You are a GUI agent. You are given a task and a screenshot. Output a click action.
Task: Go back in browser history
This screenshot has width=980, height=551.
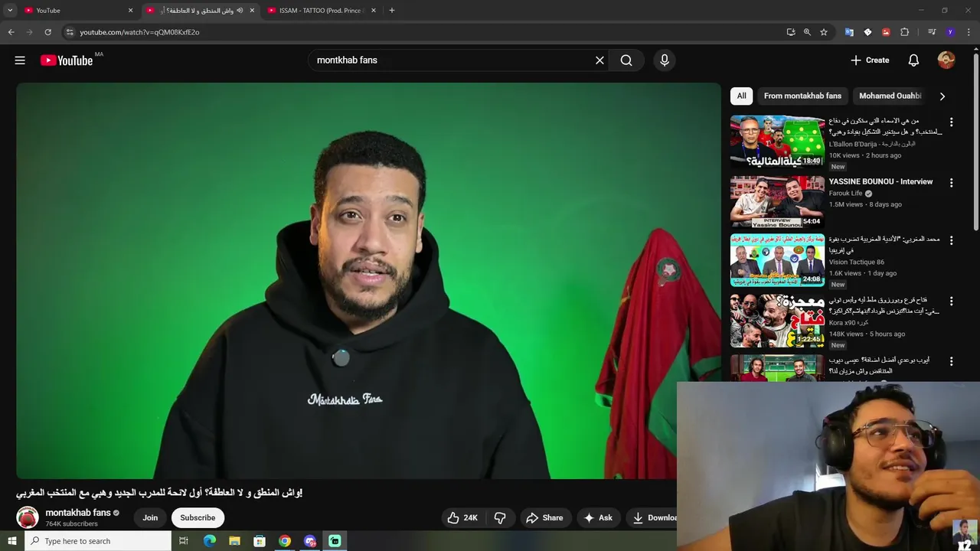[11, 32]
